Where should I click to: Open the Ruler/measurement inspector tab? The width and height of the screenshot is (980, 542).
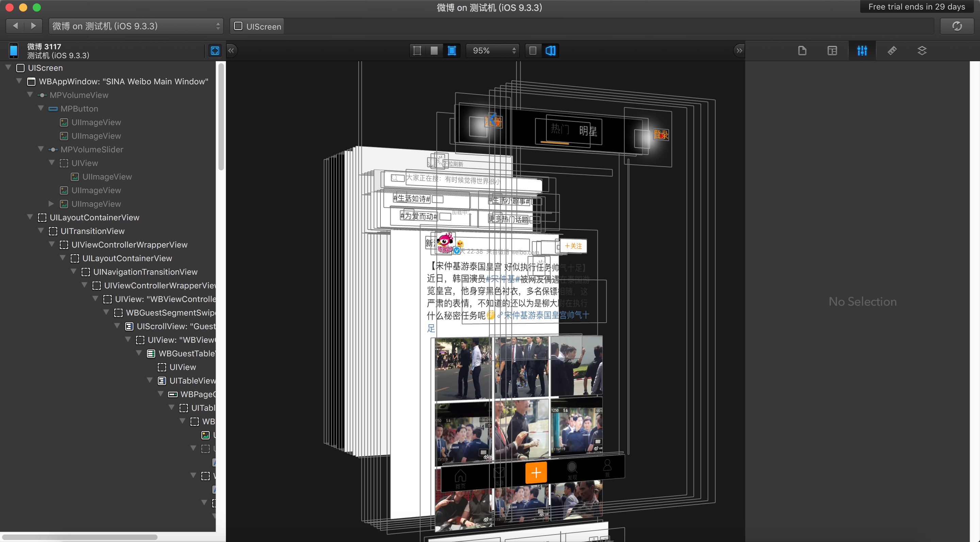pyautogui.click(x=892, y=51)
